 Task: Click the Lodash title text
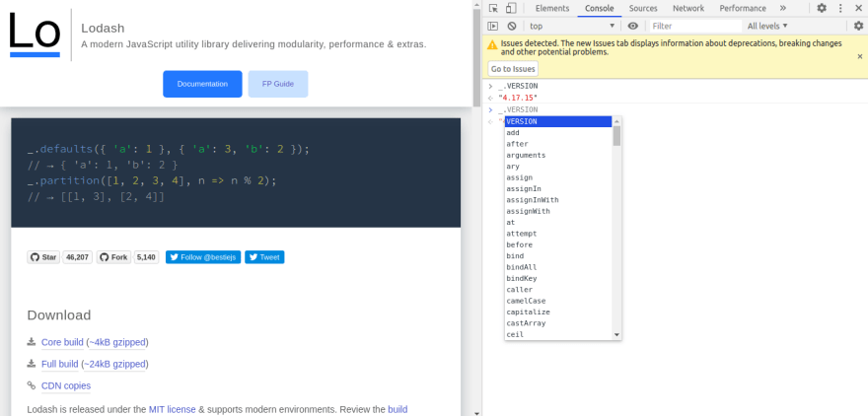(x=103, y=29)
